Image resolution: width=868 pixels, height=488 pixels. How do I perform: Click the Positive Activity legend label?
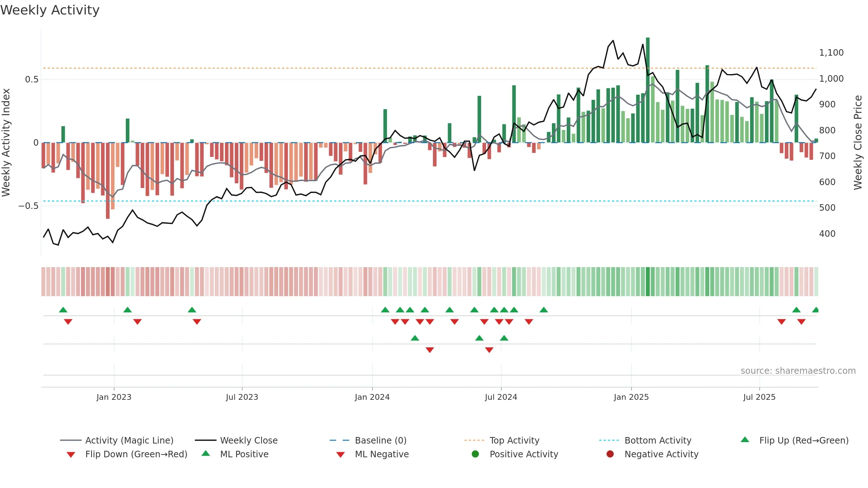click(x=524, y=454)
